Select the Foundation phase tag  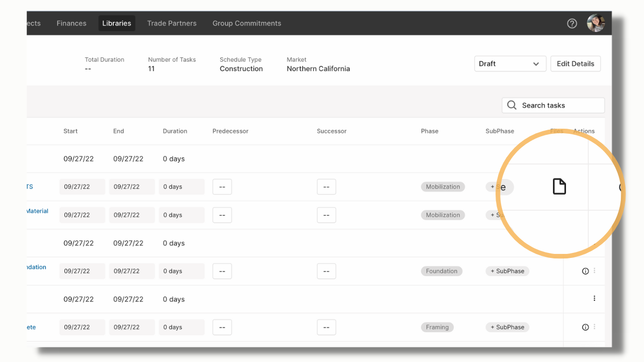[x=441, y=271]
